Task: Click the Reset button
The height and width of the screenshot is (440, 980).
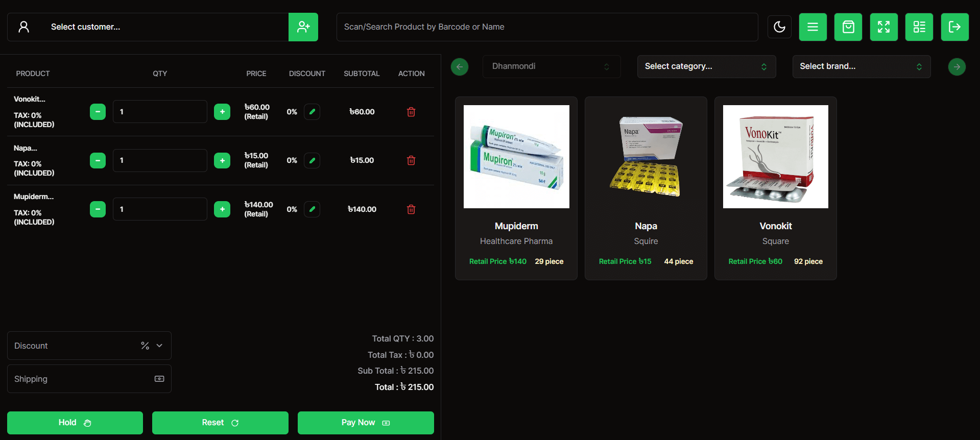Action: coord(220,423)
